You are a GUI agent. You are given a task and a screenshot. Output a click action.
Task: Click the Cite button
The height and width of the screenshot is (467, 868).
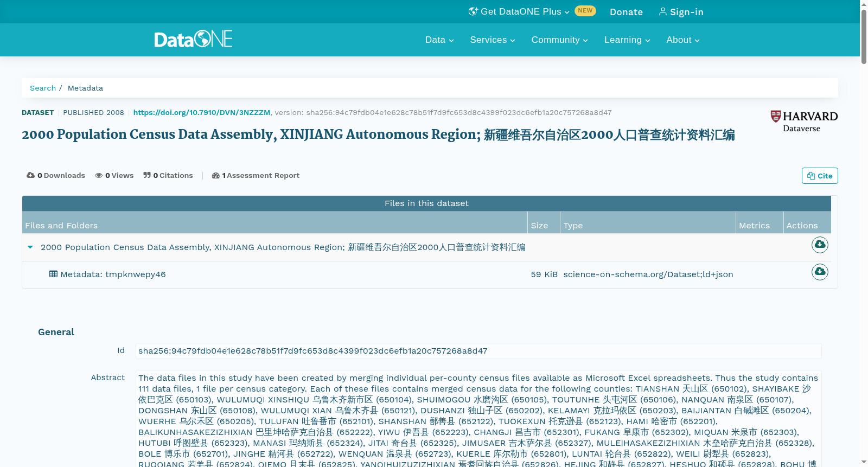click(820, 176)
